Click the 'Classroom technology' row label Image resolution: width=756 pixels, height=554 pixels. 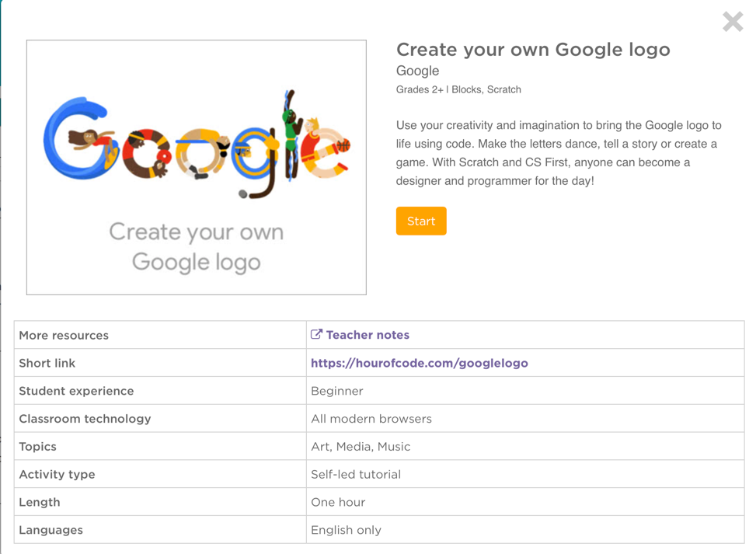coord(85,419)
